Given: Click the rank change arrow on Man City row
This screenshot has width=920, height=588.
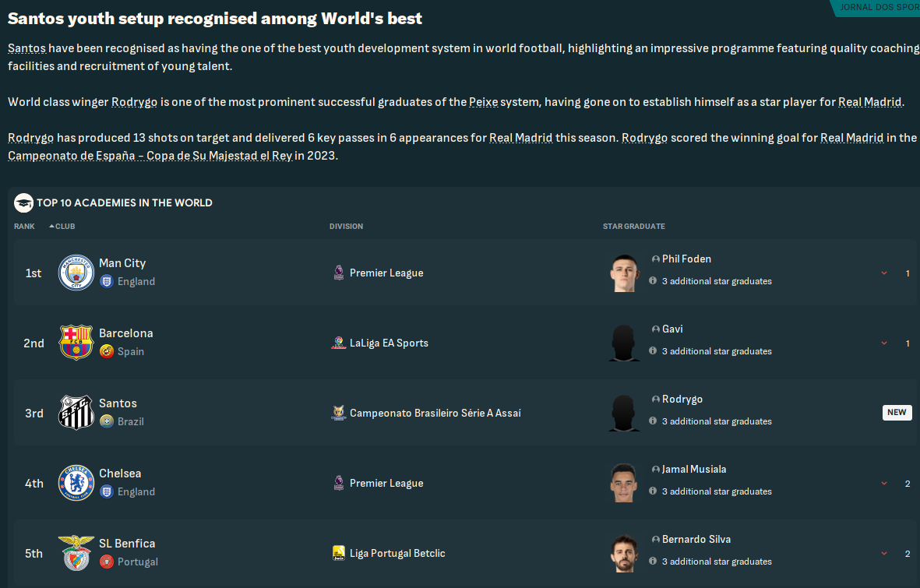Looking at the screenshot, I should click(884, 273).
